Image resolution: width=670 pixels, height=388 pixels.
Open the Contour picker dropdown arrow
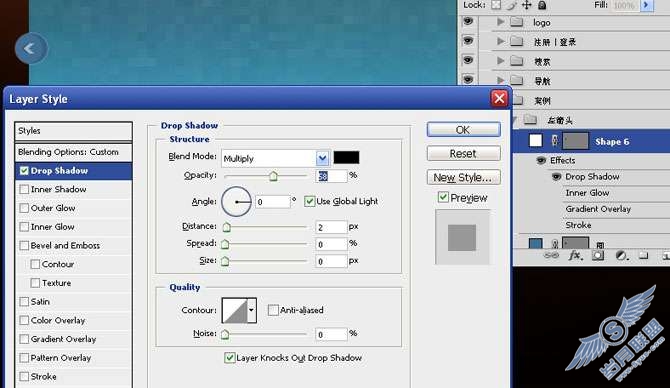click(252, 310)
